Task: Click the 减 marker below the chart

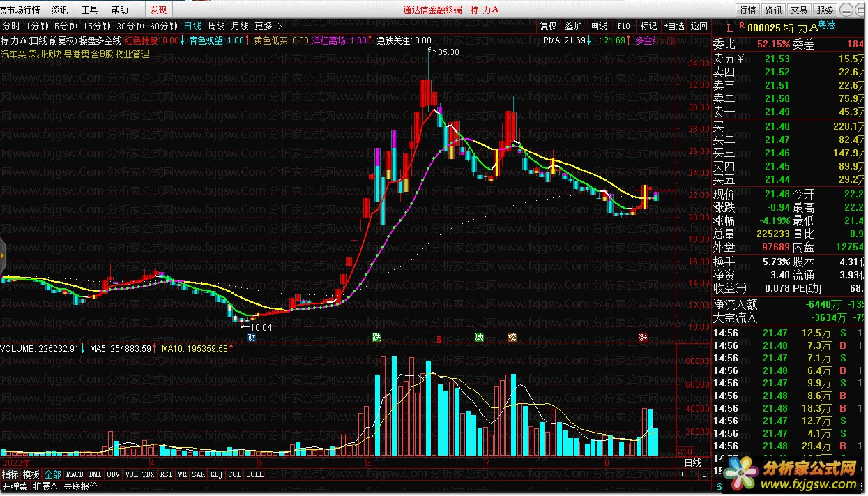Action: click(x=479, y=338)
